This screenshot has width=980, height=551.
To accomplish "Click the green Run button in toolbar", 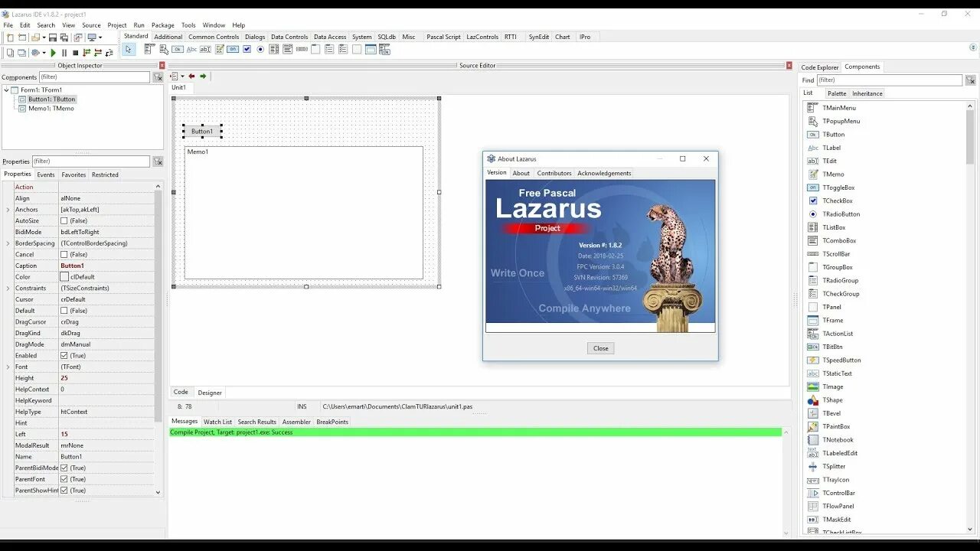I will coord(53,53).
